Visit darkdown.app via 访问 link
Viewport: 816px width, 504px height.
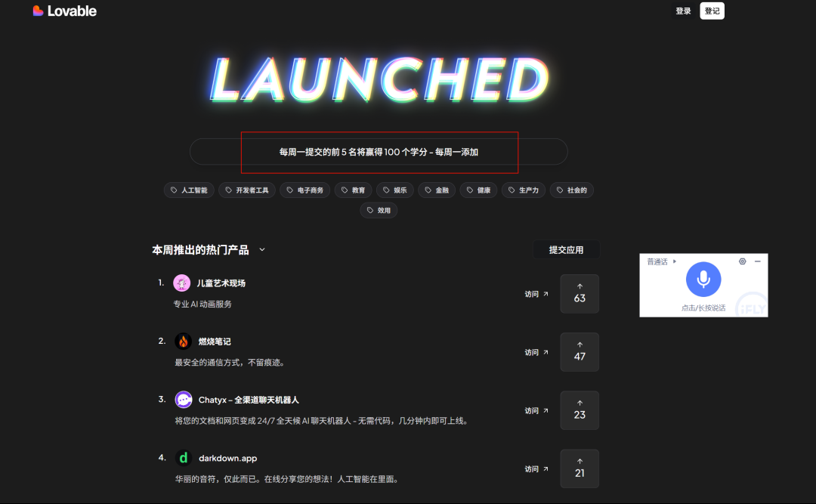tap(536, 469)
